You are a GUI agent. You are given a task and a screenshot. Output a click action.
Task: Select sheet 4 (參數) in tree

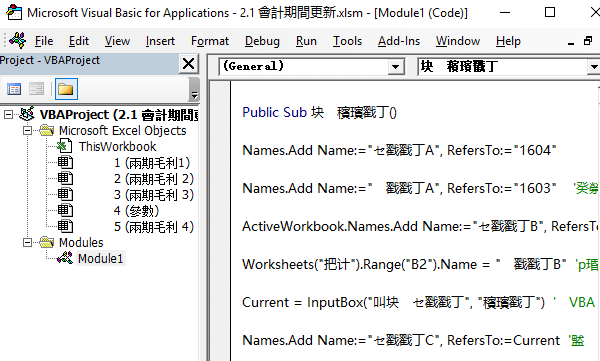click(136, 211)
